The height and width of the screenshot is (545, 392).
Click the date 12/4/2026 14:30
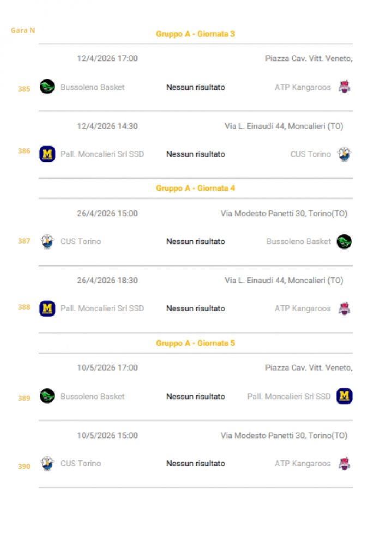click(x=107, y=126)
